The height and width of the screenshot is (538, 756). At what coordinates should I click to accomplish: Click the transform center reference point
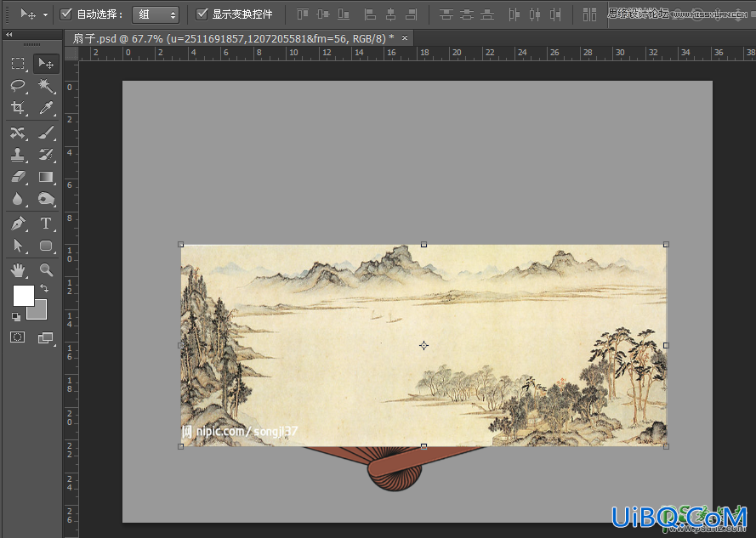pyautogui.click(x=423, y=345)
